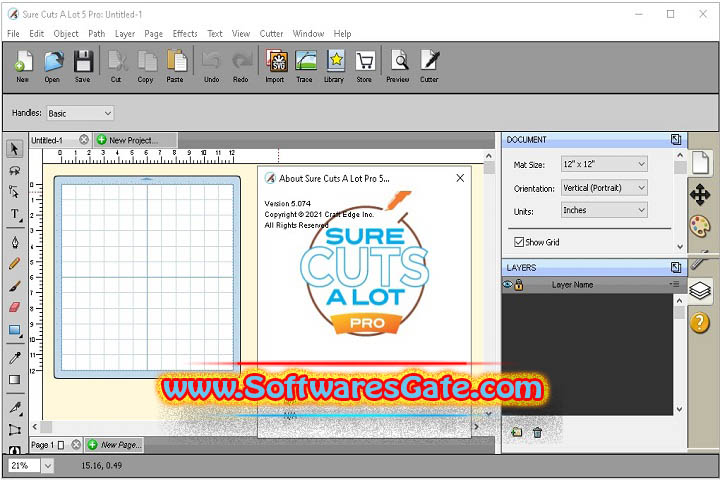The image size is (720, 480).
Task: Toggle the layer lock icon
Action: point(519,285)
